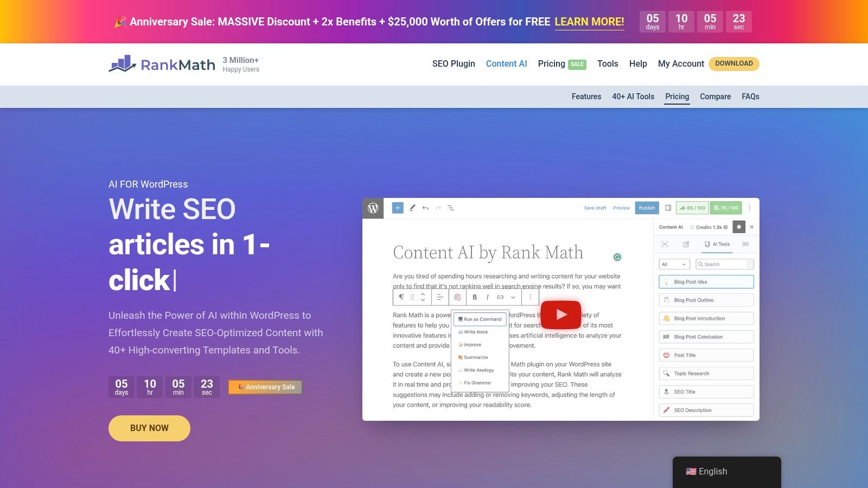Click the Undo arrow in editor toolbar
The width and height of the screenshot is (868, 488).
coord(425,208)
